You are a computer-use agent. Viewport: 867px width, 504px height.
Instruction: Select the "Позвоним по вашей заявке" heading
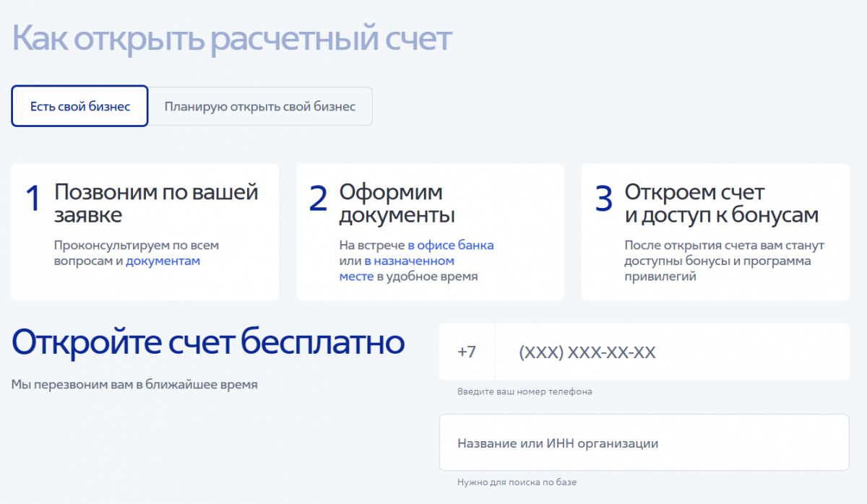coord(156,204)
